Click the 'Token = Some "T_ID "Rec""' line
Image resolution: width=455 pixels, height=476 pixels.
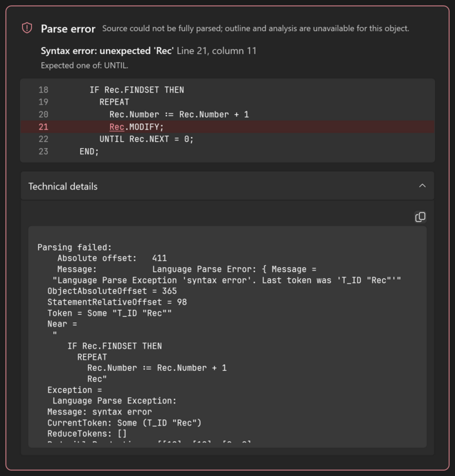[109, 313]
